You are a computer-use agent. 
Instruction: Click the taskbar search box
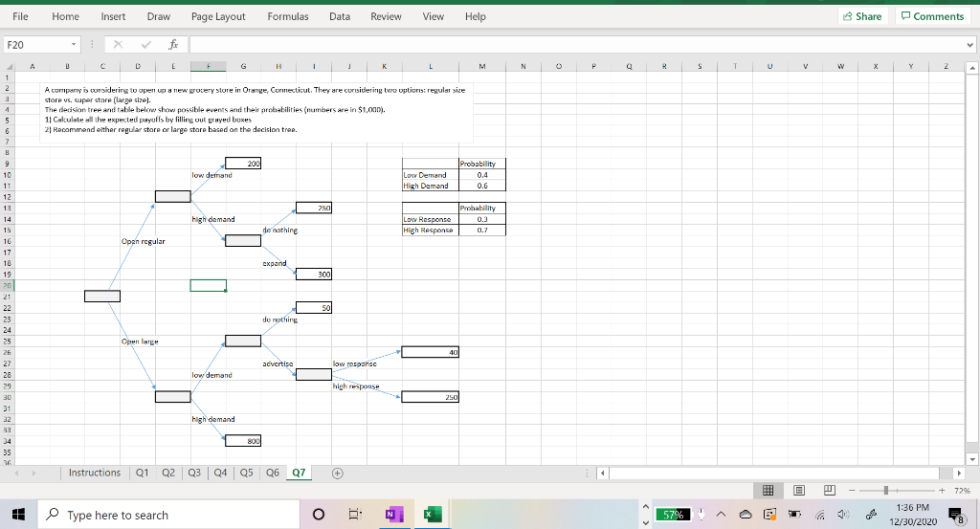pyautogui.click(x=168, y=515)
